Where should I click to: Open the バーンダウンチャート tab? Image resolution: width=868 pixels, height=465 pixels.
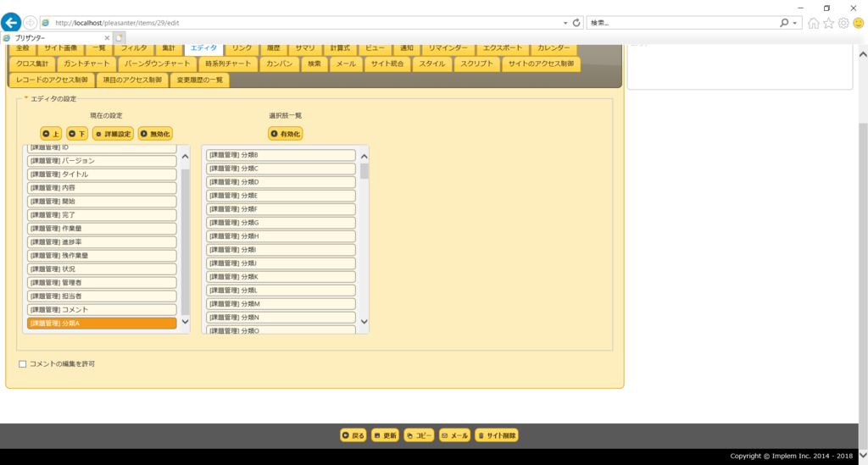(x=157, y=64)
